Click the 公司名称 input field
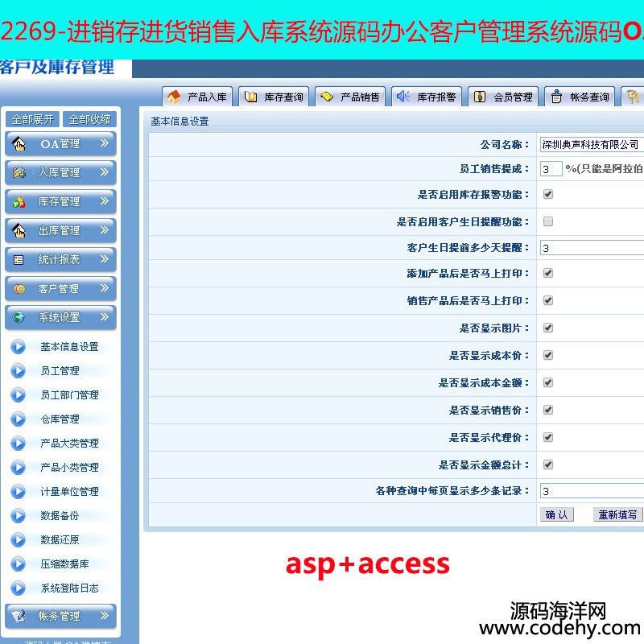This screenshot has width=644, height=644. (592, 145)
